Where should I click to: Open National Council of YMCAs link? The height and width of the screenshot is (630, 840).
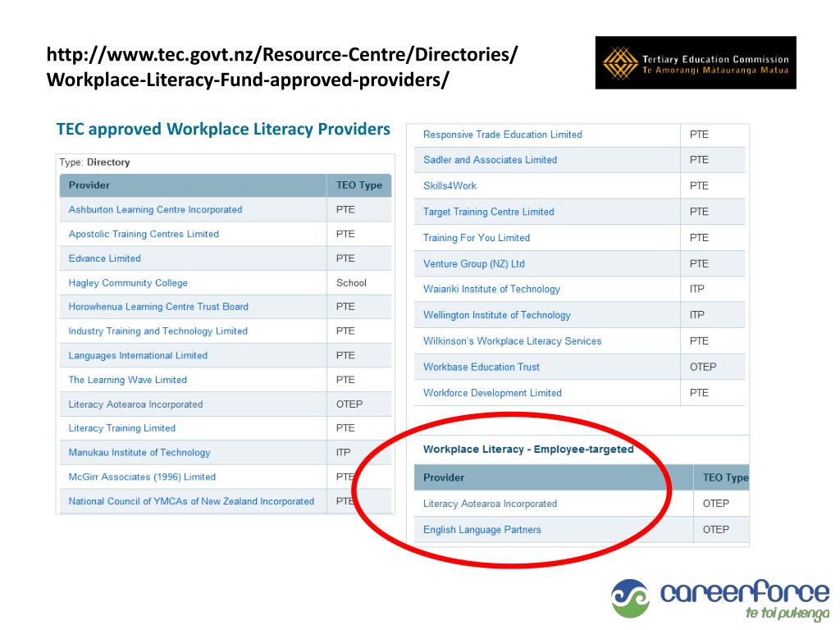coord(191,501)
